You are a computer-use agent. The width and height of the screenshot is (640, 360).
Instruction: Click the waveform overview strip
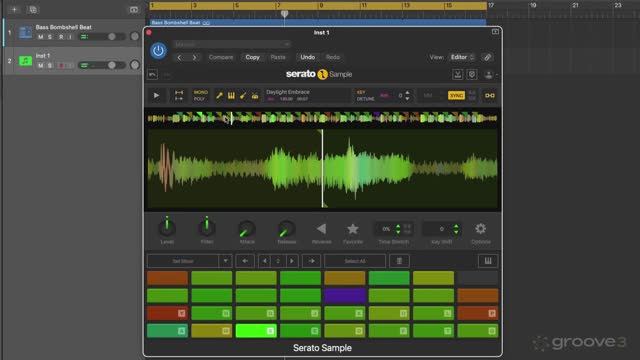322,118
